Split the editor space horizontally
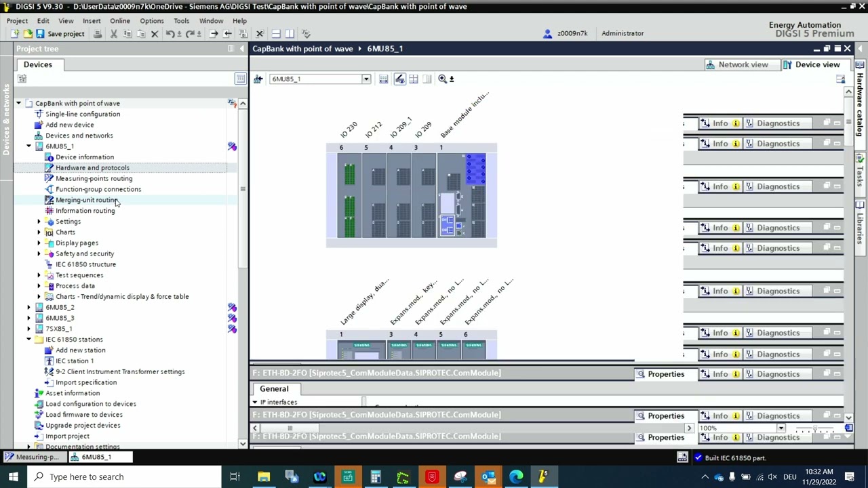Viewport: 868px width, 488px height. pos(276,33)
